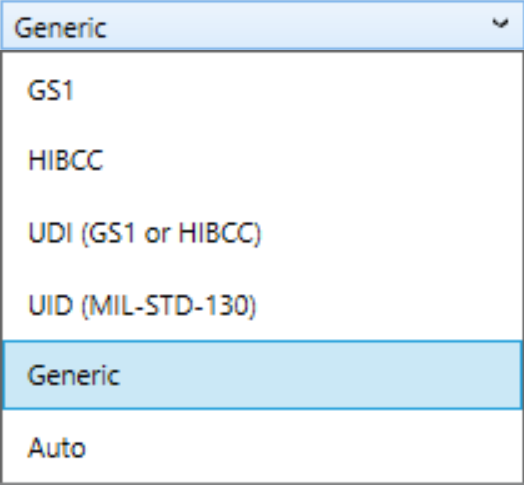
Task: Click the Auto text label
Action: pyautogui.click(x=57, y=447)
